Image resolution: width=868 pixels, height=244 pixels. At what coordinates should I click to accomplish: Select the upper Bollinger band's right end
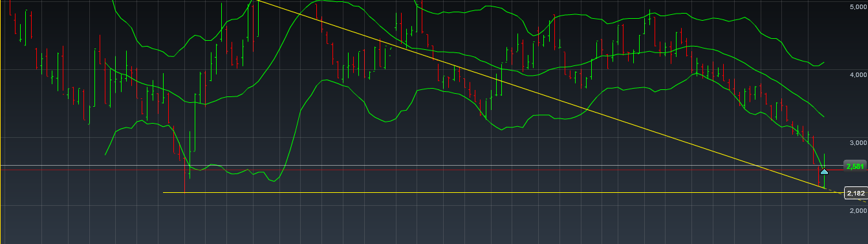click(x=823, y=63)
